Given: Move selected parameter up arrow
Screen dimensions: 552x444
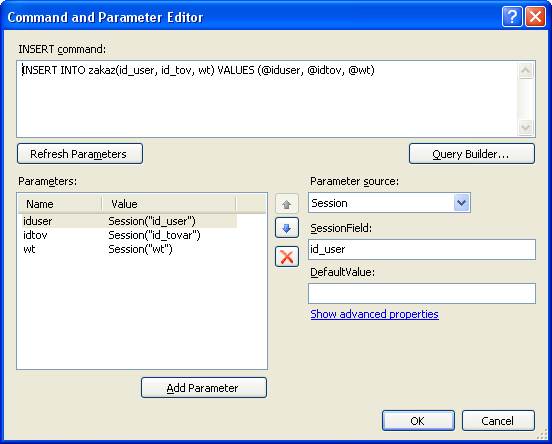Looking at the screenshot, I should click(x=287, y=204).
